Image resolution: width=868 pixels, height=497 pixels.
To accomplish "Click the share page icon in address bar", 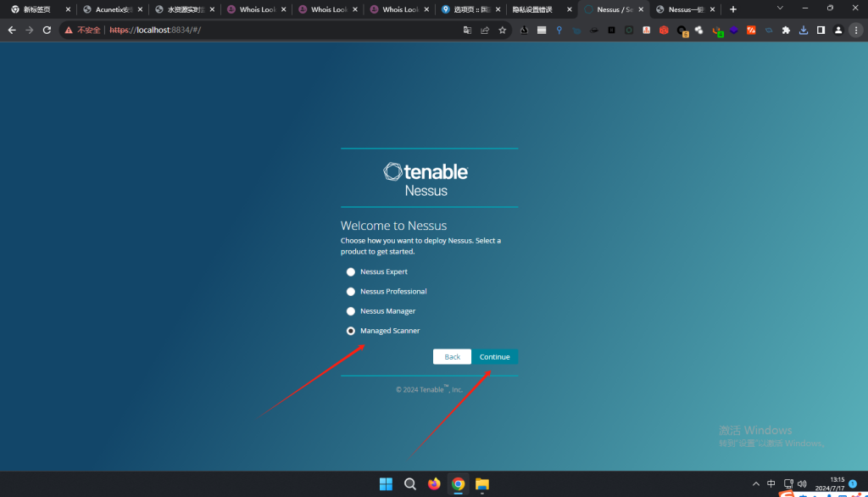I will tap(485, 30).
